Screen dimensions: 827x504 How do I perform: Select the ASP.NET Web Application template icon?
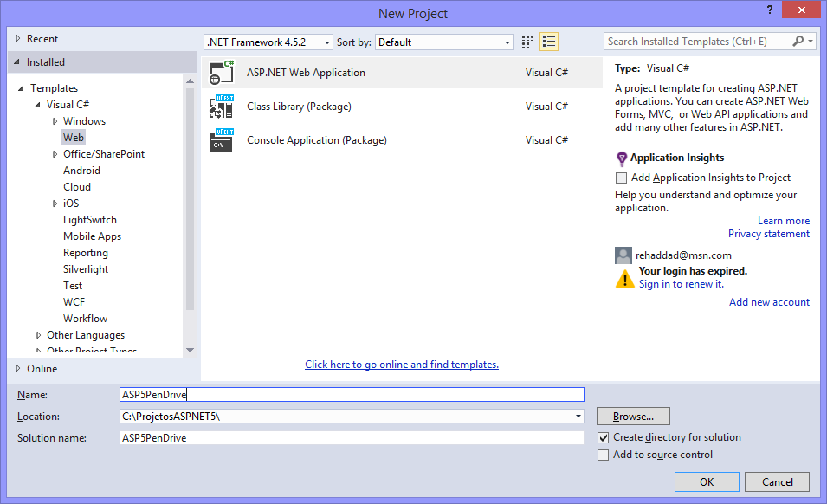222,73
